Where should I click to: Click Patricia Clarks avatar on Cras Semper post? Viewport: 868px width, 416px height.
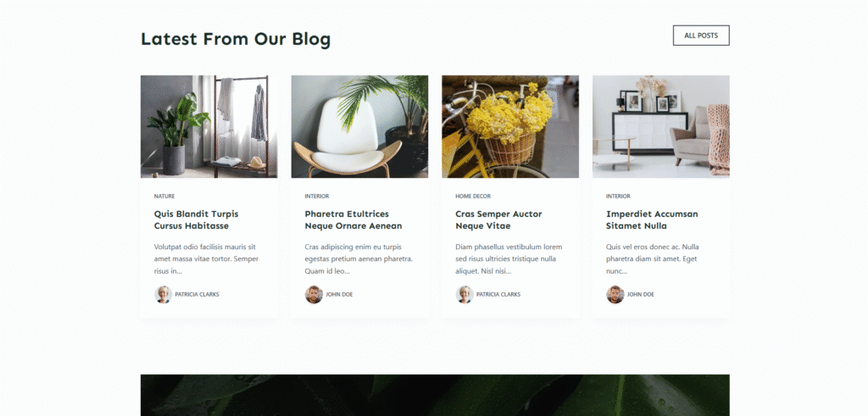click(465, 294)
